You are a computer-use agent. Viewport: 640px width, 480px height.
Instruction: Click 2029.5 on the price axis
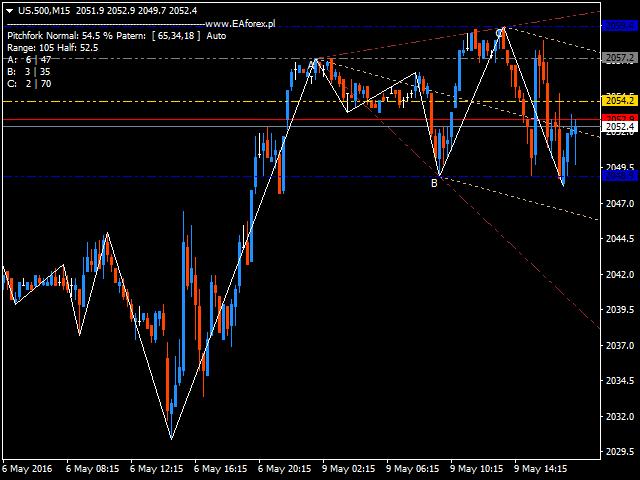tap(620, 452)
